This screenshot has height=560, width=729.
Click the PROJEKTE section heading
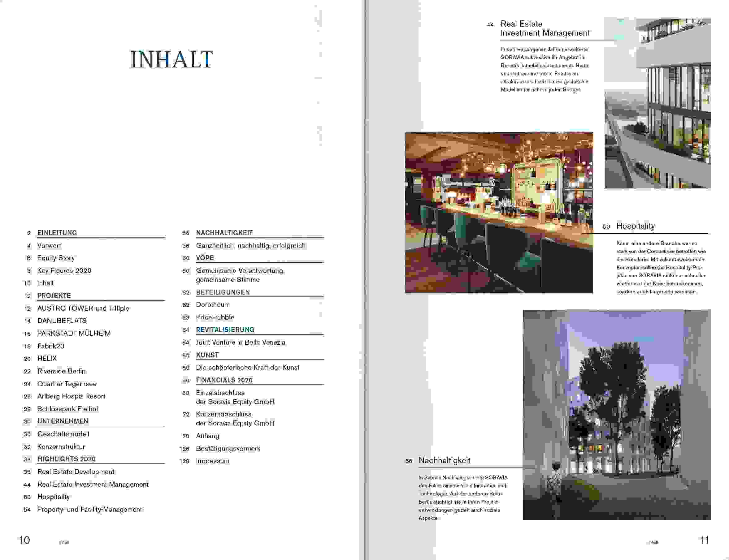(x=54, y=296)
